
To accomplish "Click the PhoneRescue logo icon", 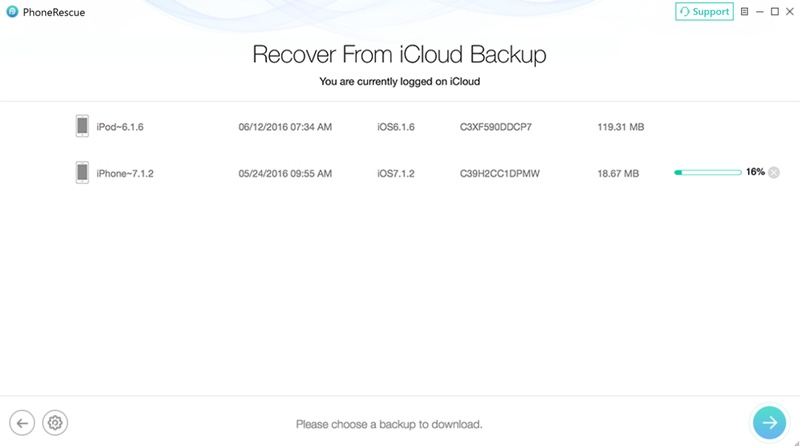I will tap(12, 12).
